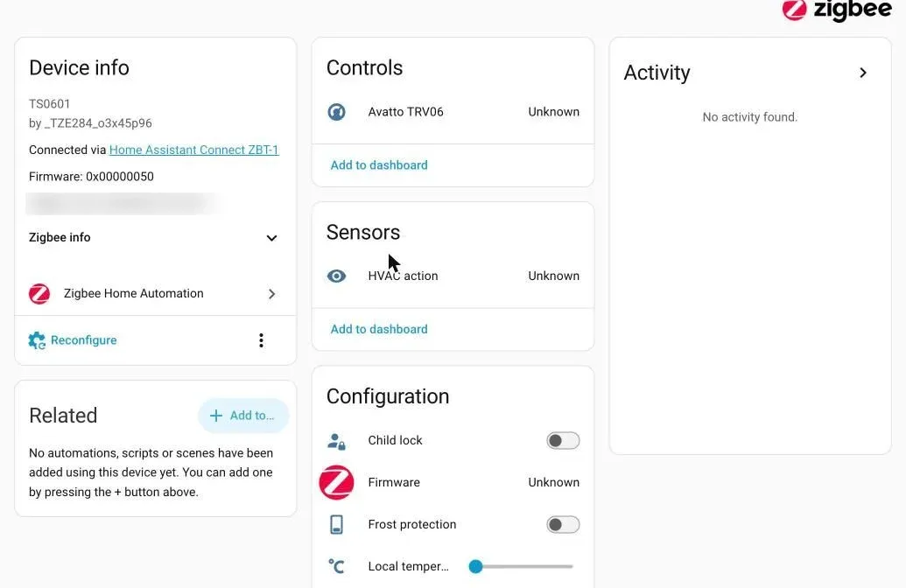Click Add to dashboard under Sensors
Screen dimensions: 906x588
click(379, 329)
